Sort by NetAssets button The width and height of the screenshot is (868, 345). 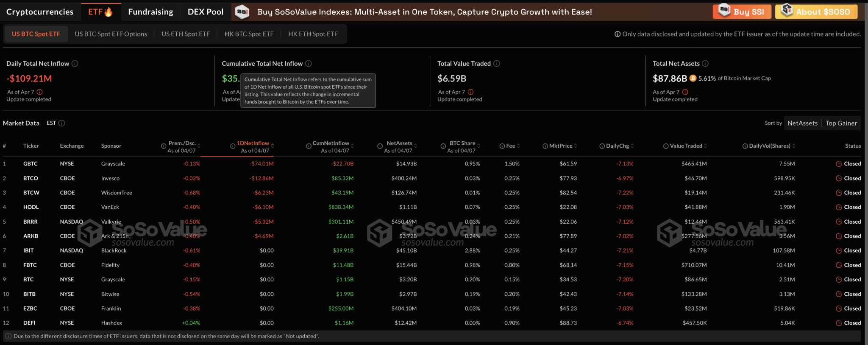pyautogui.click(x=803, y=123)
